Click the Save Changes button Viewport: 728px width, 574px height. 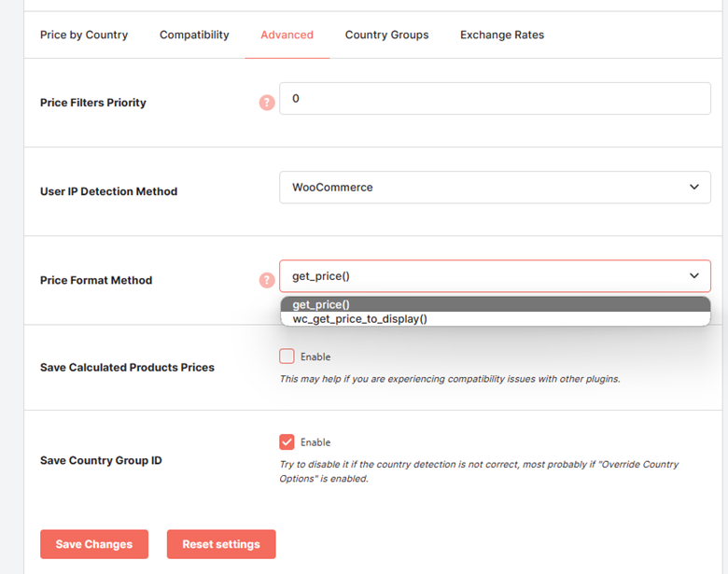94,544
